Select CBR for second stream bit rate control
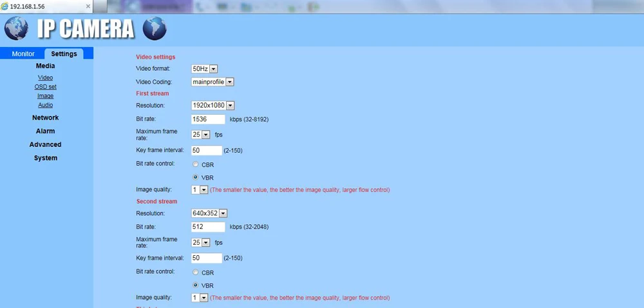644x308 pixels. tap(196, 273)
